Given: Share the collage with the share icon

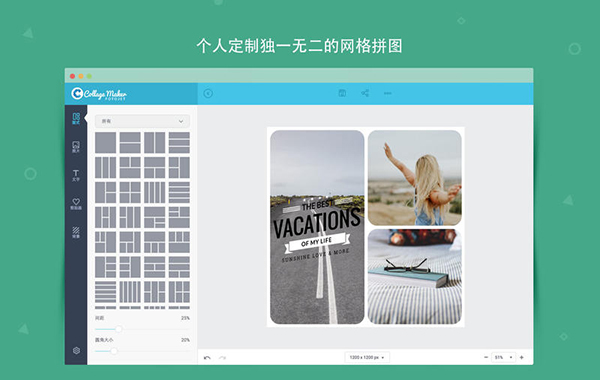Looking at the screenshot, I should [x=365, y=93].
